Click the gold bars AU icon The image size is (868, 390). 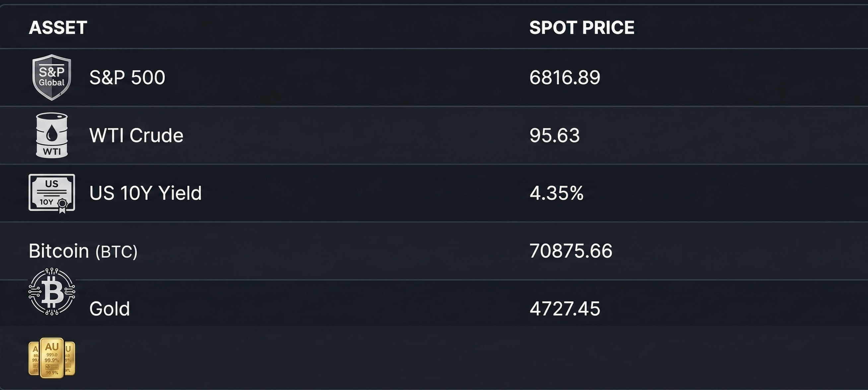51,358
